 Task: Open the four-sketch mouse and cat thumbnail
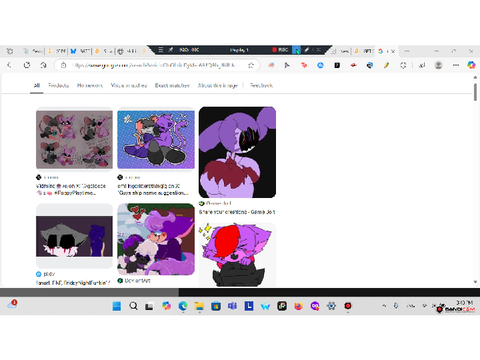[x=74, y=139]
